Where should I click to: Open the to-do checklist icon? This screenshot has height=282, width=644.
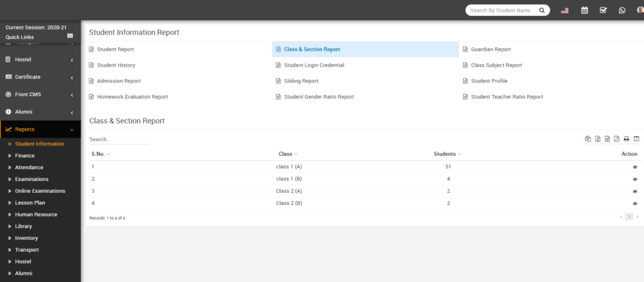pos(603,10)
